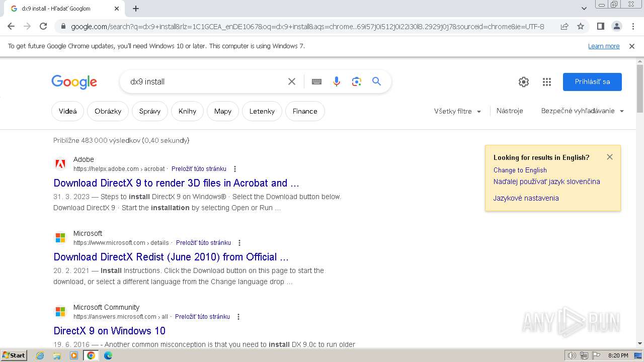
Task: Select the Obrázky filter tab
Action: (108, 111)
